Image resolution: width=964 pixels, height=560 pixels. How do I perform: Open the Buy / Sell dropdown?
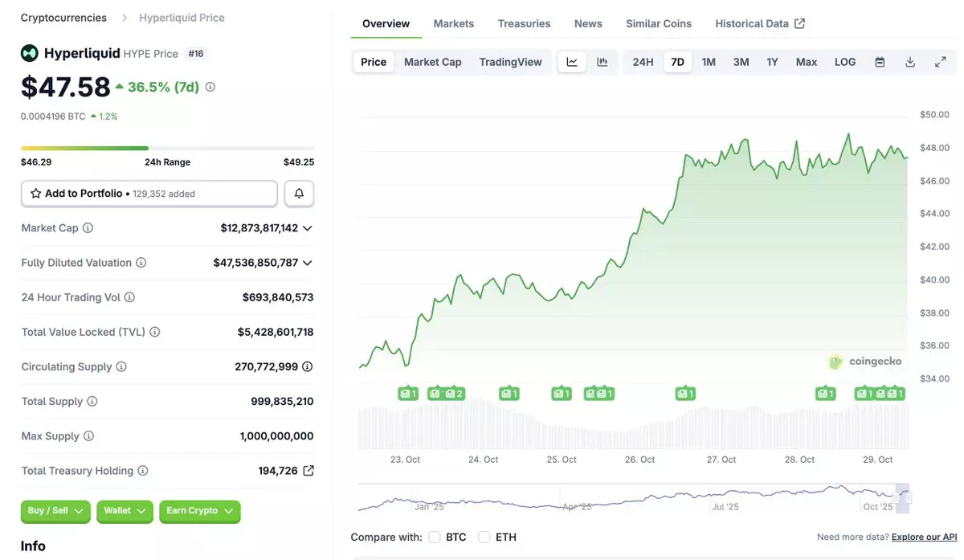click(55, 511)
